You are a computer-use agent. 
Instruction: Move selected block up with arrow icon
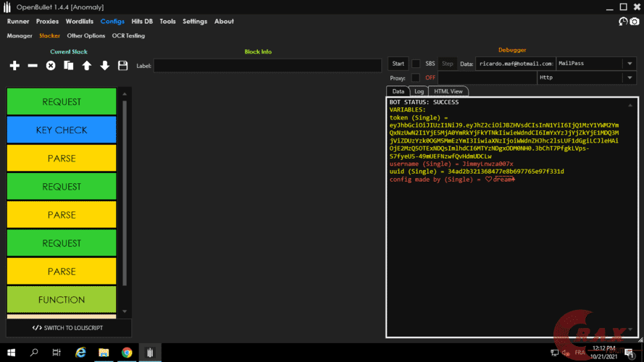[87, 66]
